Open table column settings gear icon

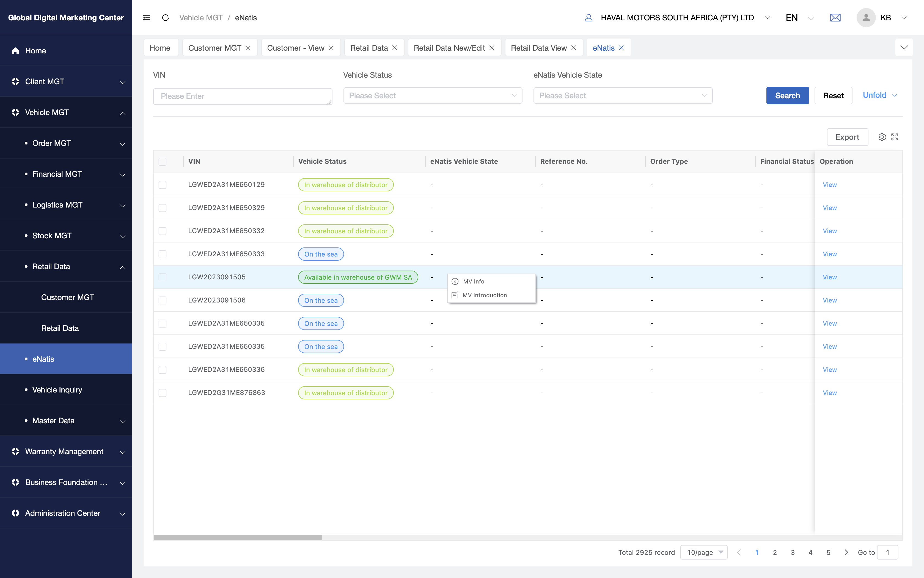tap(882, 137)
